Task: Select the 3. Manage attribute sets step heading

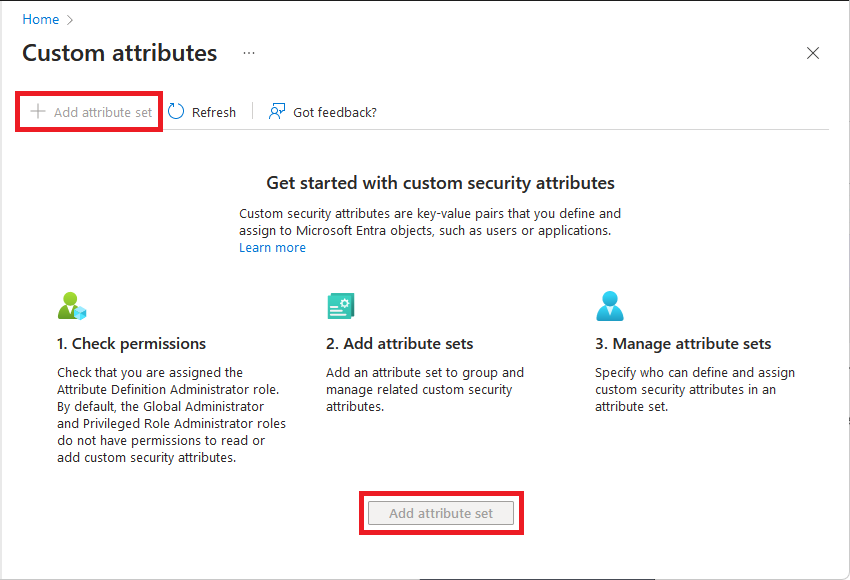Action: click(x=683, y=343)
